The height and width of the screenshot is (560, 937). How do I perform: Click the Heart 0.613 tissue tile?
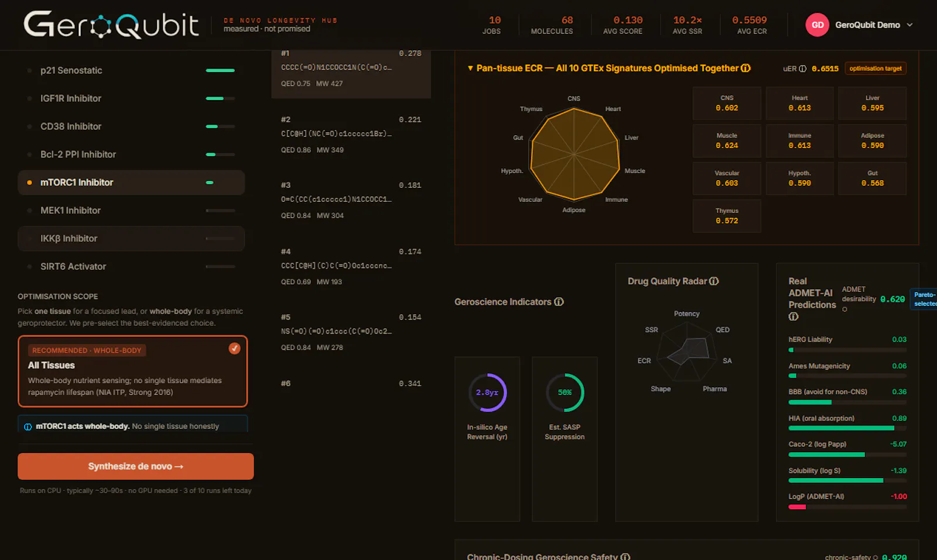[x=799, y=104]
